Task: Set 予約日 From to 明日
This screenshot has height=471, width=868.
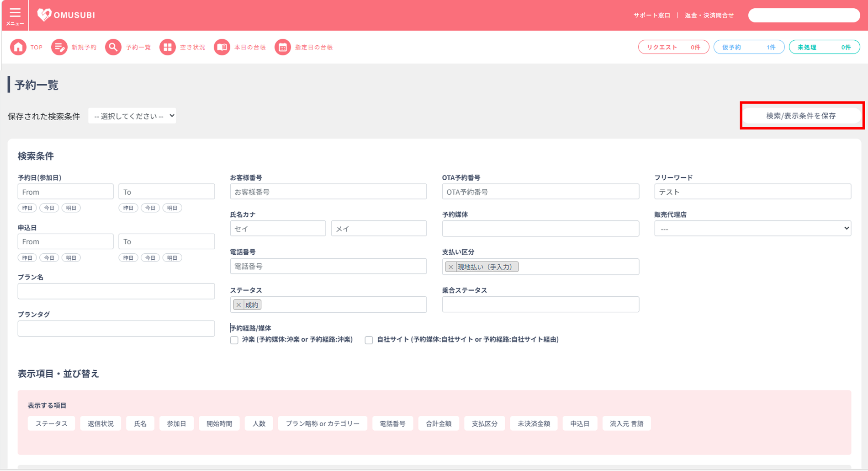Action: coord(71,208)
